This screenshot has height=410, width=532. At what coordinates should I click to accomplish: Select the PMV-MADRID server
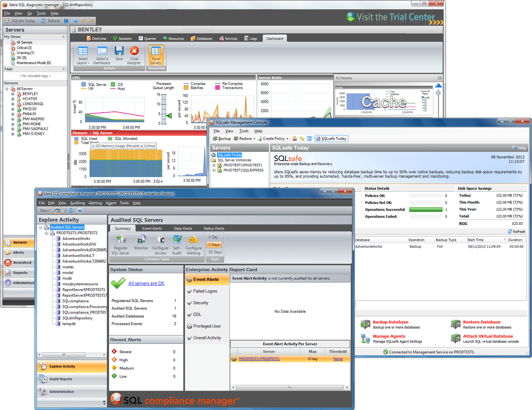coord(33,119)
